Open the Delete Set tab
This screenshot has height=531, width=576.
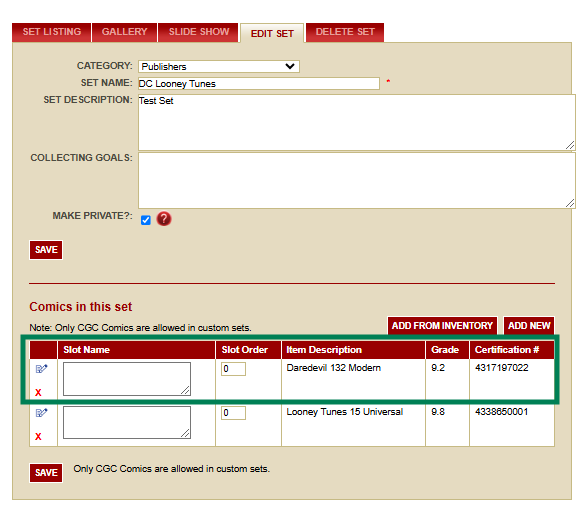pyautogui.click(x=345, y=32)
